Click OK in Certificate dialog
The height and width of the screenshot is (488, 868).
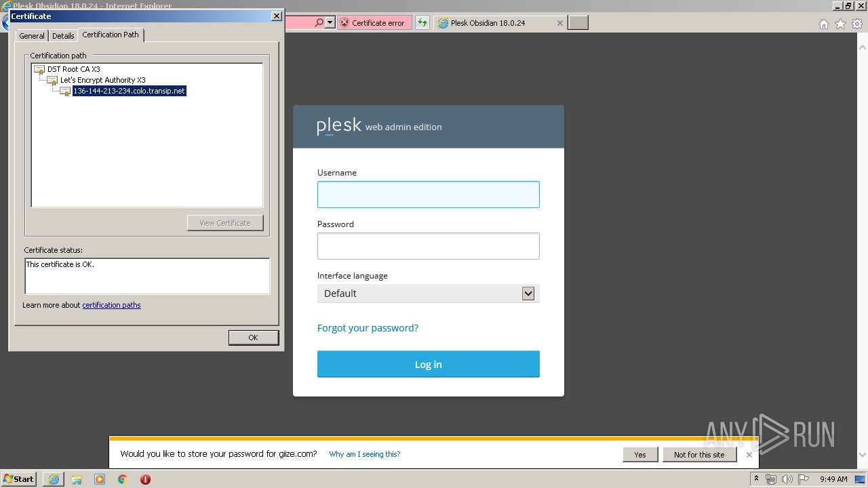[253, 338]
